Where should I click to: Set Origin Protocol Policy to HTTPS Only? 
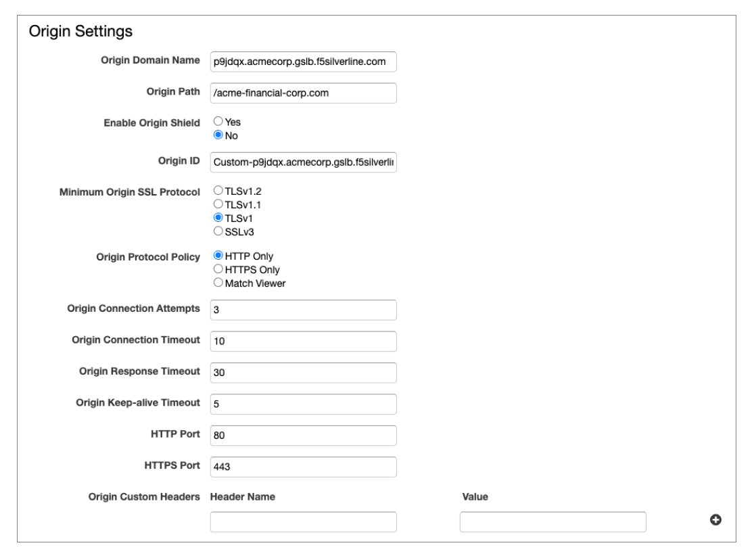218,270
